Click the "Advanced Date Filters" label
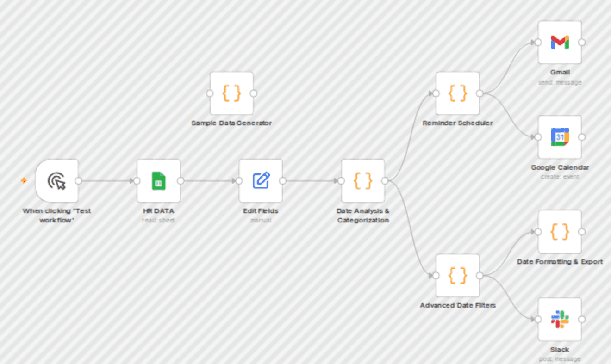The height and width of the screenshot is (364, 611). (457, 305)
